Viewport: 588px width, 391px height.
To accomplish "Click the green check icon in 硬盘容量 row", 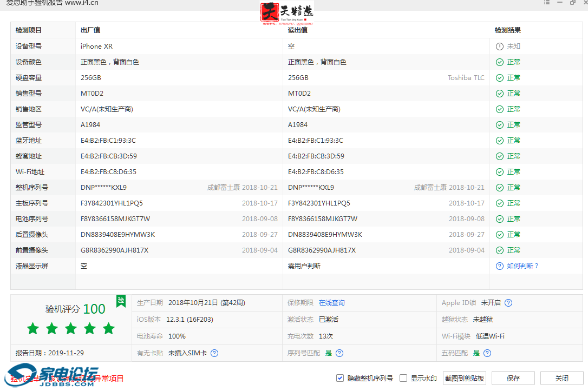I will tap(500, 78).
